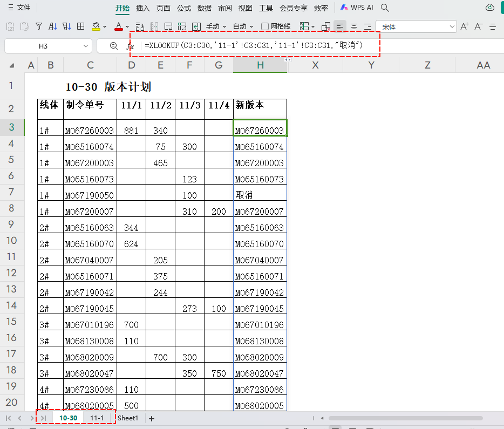Go to the first sheet tab
Image resolution: width=504 pixels, height=429 pixels.
(8, 418)
